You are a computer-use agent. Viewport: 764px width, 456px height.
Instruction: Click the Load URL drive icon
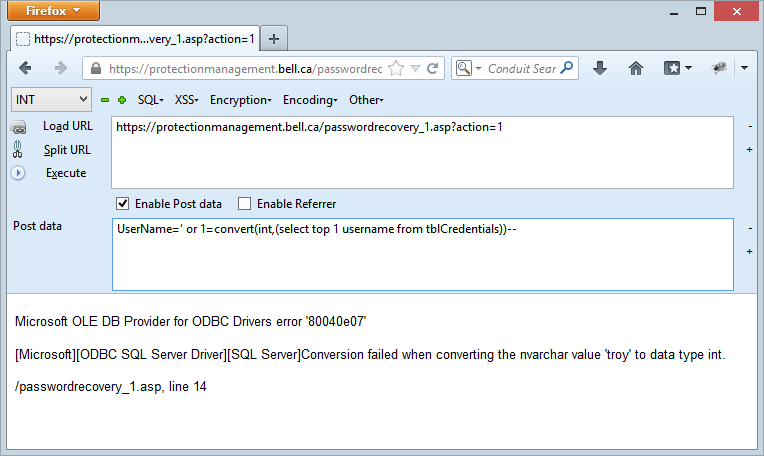19,127
